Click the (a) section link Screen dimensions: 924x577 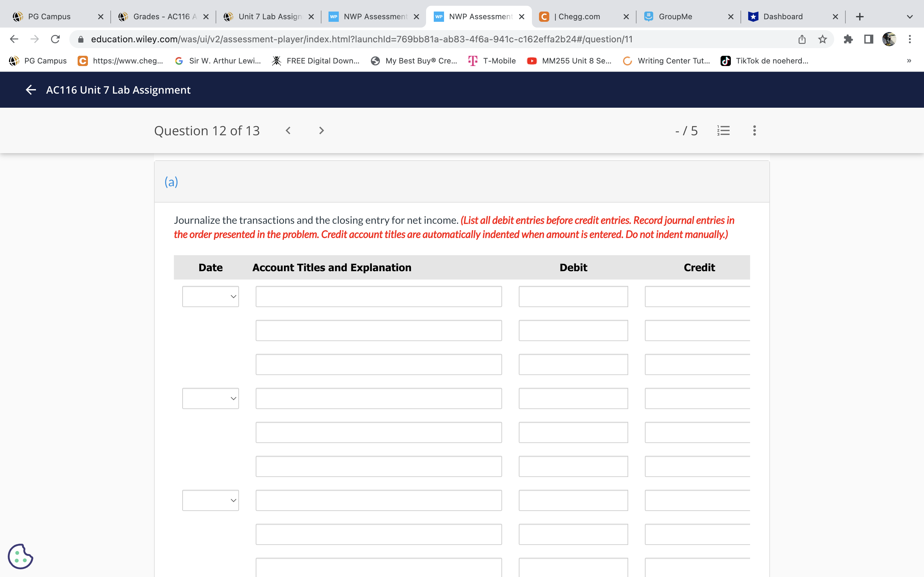(171, 182)
